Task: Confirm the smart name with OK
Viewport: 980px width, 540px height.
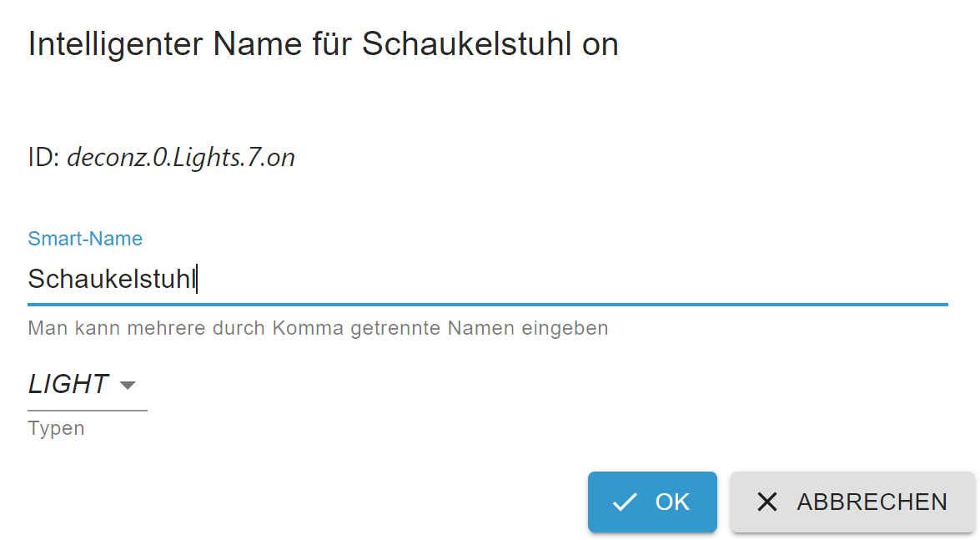Action: point(652,502)
